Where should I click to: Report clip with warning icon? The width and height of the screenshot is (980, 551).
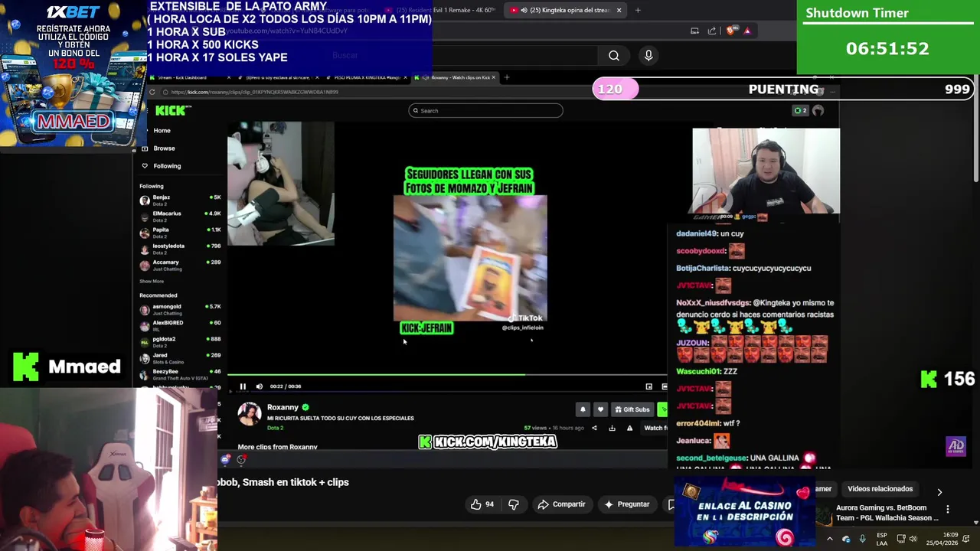coord(629,429)
